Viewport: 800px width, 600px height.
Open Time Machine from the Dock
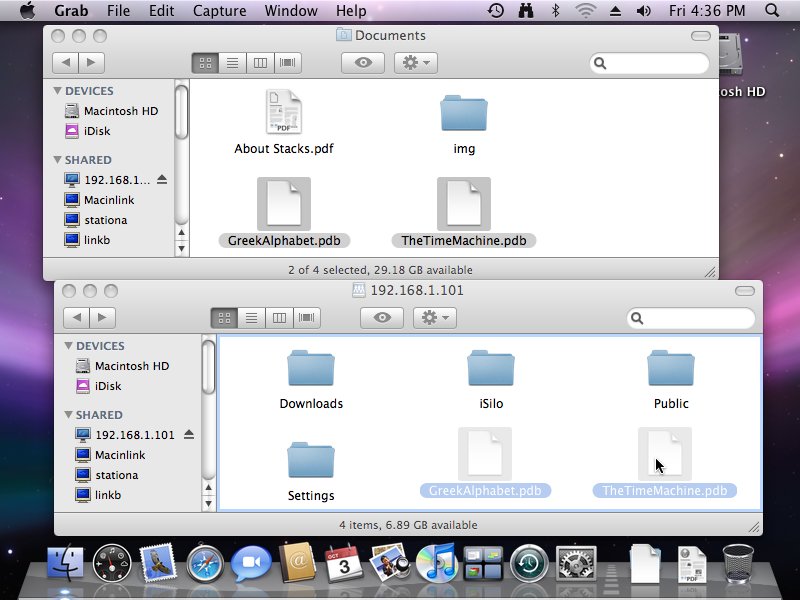point(529,563)
